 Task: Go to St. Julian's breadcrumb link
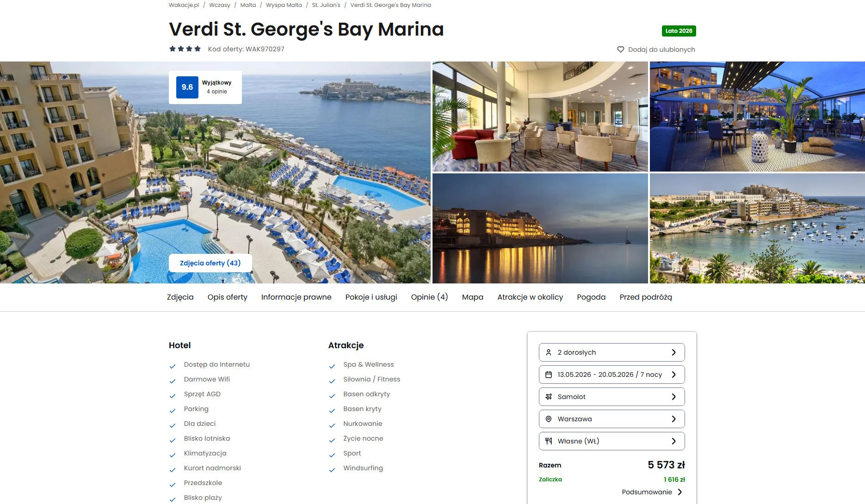pyautogui.click(x=326, y=5)
